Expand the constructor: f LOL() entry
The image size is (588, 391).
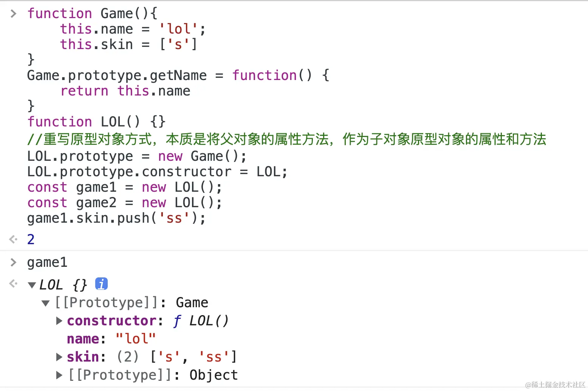point(59,321)
